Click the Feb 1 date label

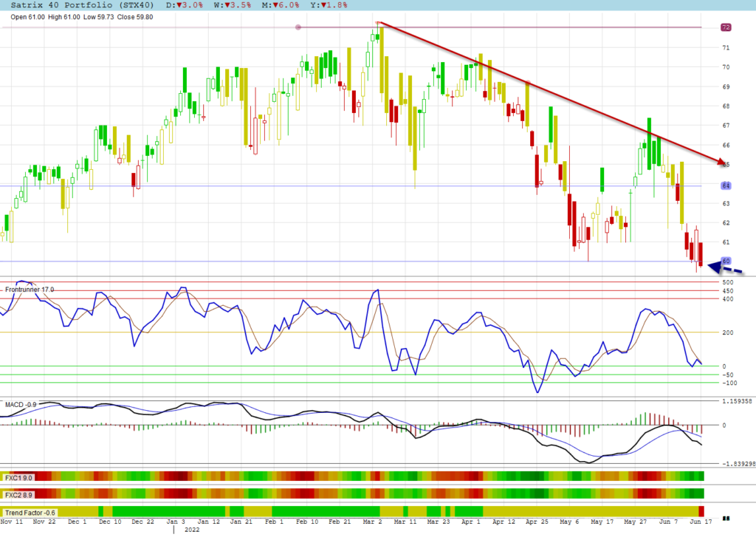274,522
